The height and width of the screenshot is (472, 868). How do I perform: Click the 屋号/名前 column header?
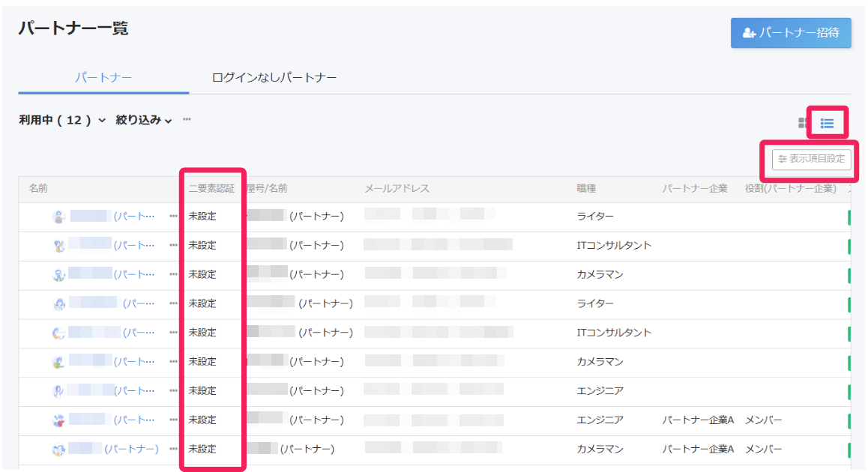pyautogui.click(x=267, y=188)
